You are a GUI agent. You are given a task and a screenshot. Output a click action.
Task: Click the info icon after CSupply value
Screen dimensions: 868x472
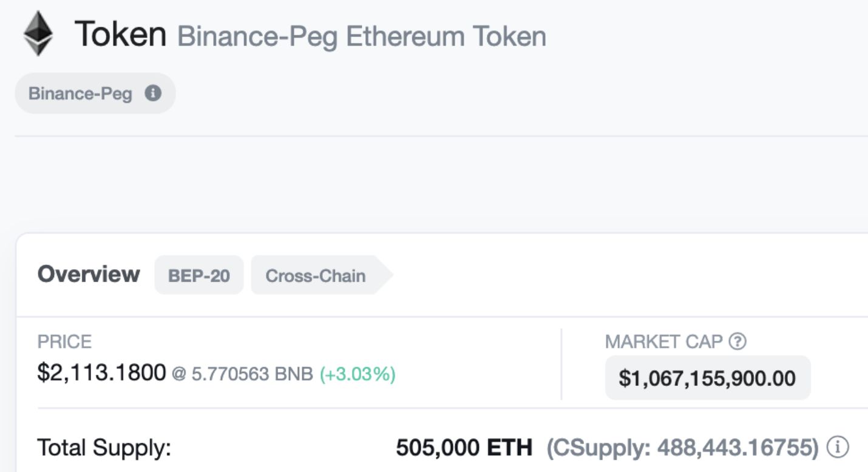click(x=838, y=448)
